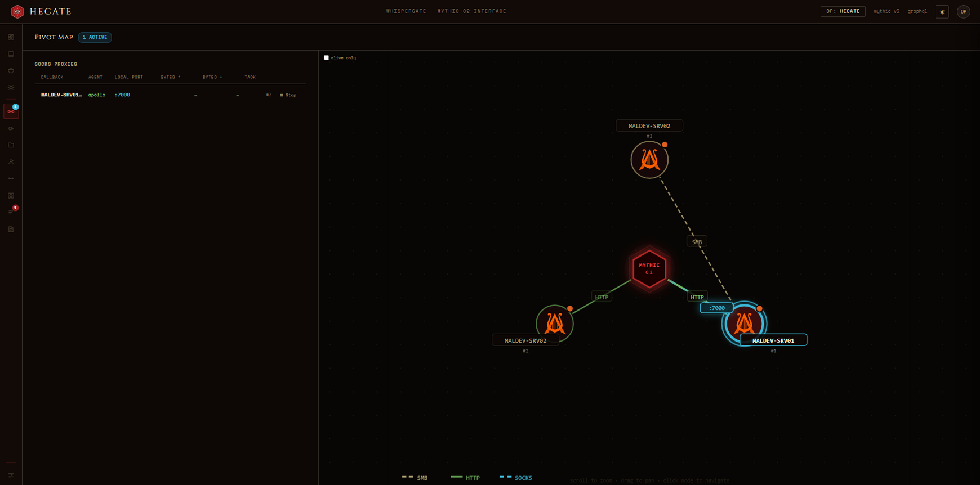Open the person icon in the sidebar
Screen dimensions: 980x485
(11, 162)
